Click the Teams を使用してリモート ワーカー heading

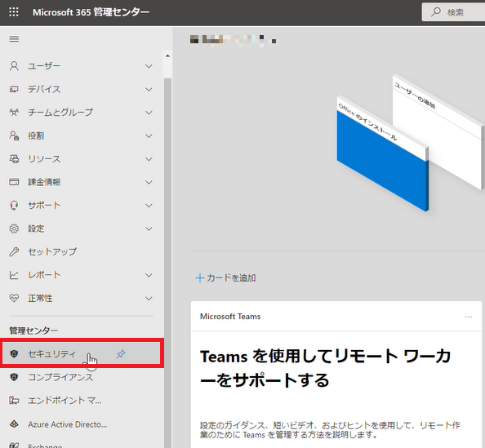pos(325,368)
